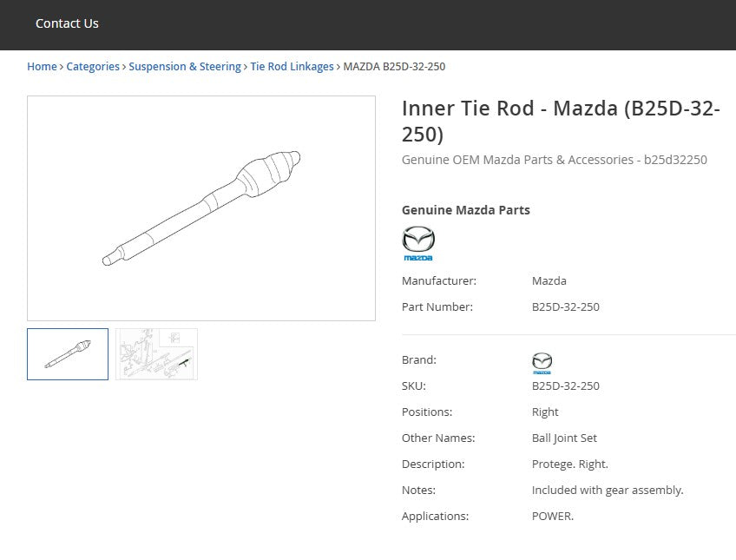This screenshot has height=560, width=736.
Task: Click the Inner Tie Rod product title
Action: [x=561, y=121]
